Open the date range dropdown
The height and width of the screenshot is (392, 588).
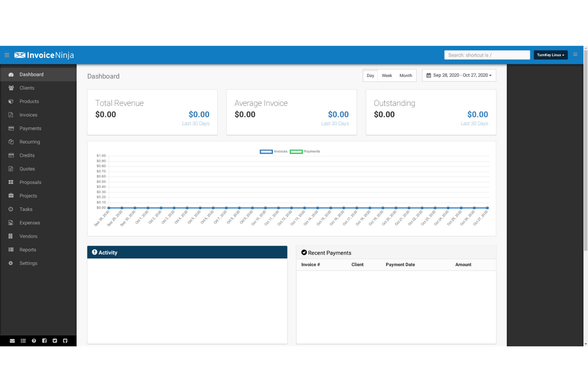click(459, 75)
